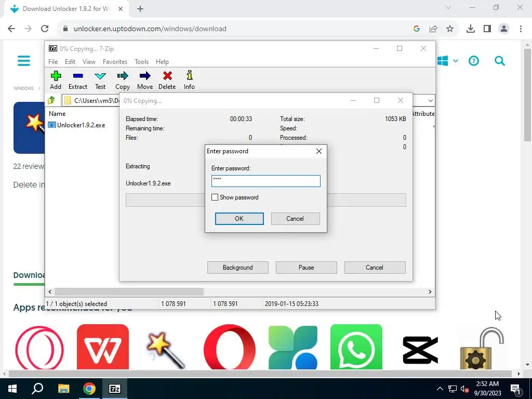Click the Uptodown search magnifier icon

point(499,61)
